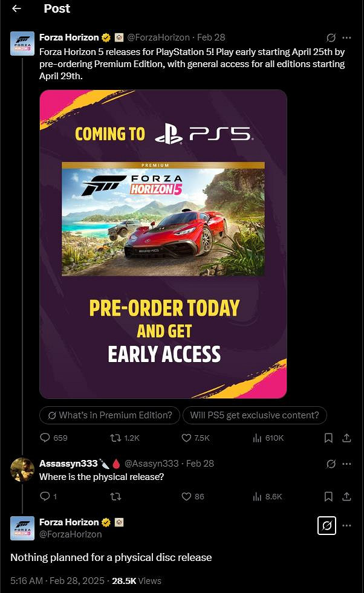This screenshot has width=364, height=593.
Task: Open more options on Assassyn333 reply
Action: 346,464
